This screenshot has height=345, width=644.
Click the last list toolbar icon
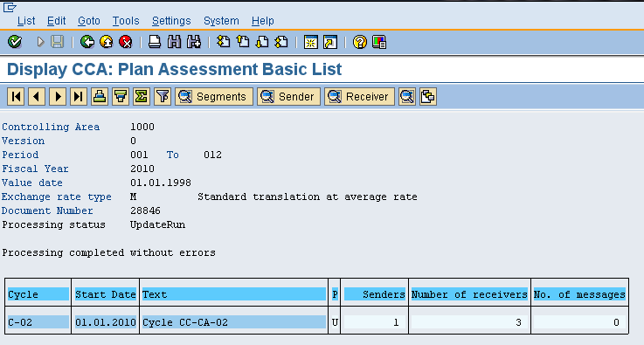pos(428,97)
